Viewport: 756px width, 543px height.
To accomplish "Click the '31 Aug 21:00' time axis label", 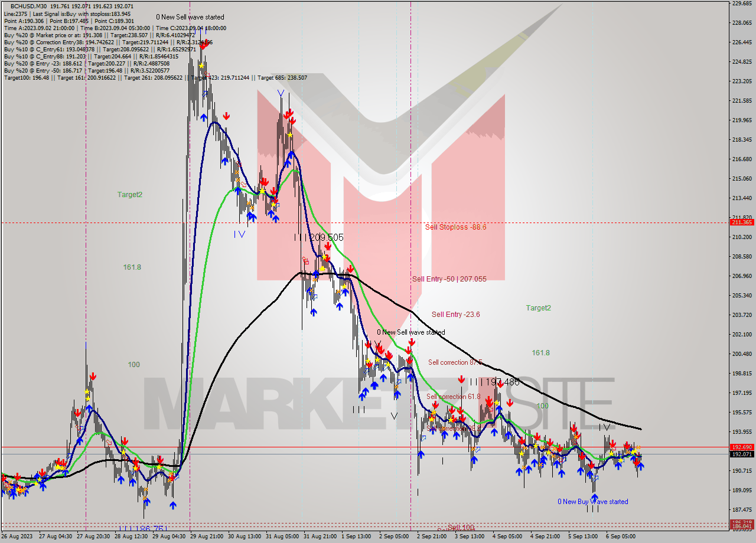I will tap(321, 537).
